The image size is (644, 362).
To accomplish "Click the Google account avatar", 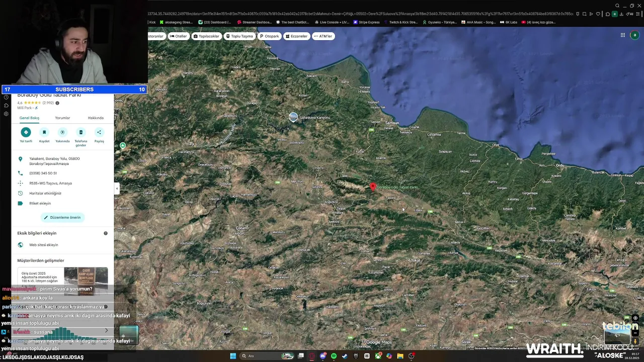I will click(x=634, y=35).
